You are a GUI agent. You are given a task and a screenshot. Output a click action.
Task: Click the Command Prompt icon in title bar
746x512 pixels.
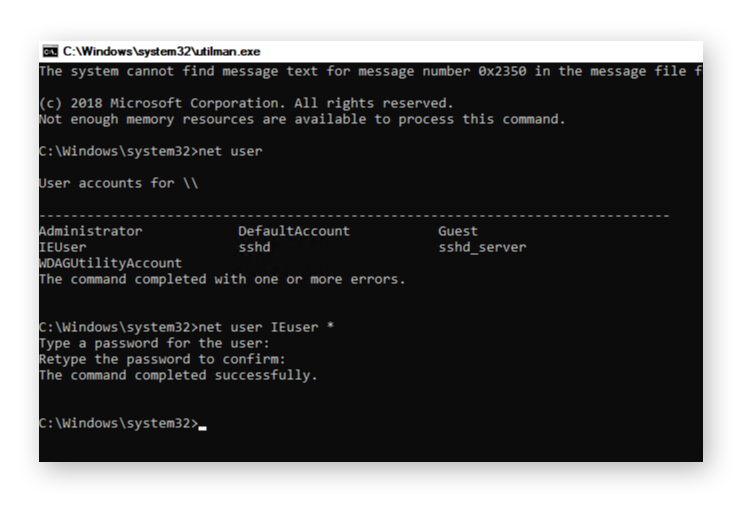tap(49, 51)
